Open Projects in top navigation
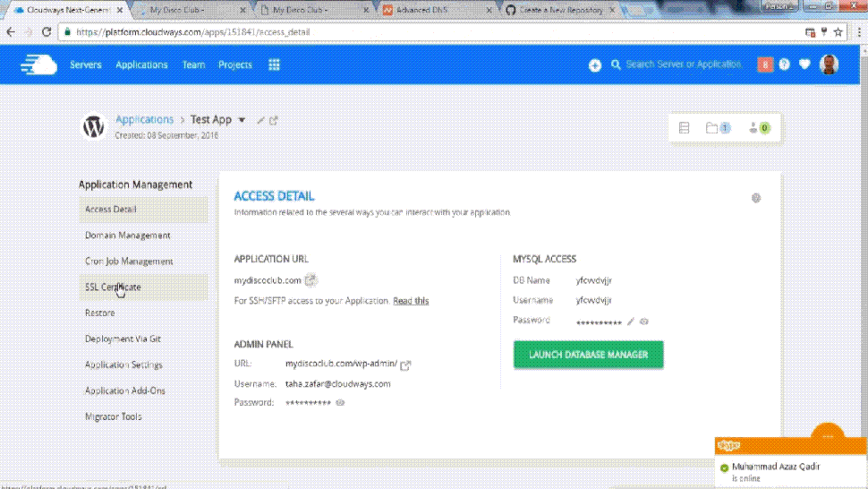 point(235,64)
